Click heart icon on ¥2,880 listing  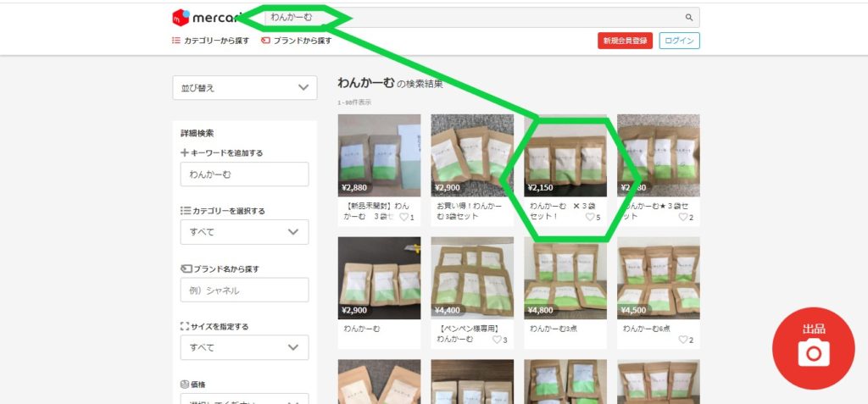[x=403, y=218]
